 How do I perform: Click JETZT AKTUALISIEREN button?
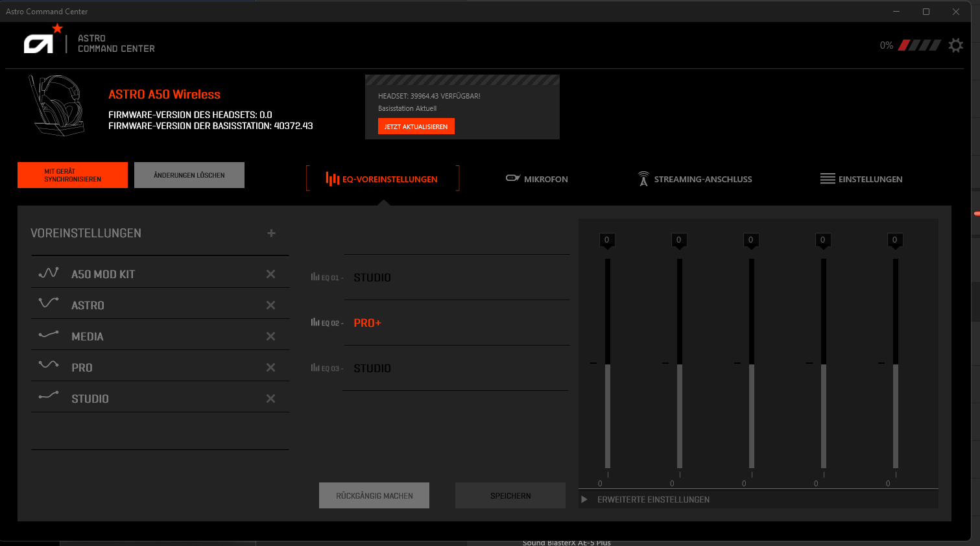416,126
